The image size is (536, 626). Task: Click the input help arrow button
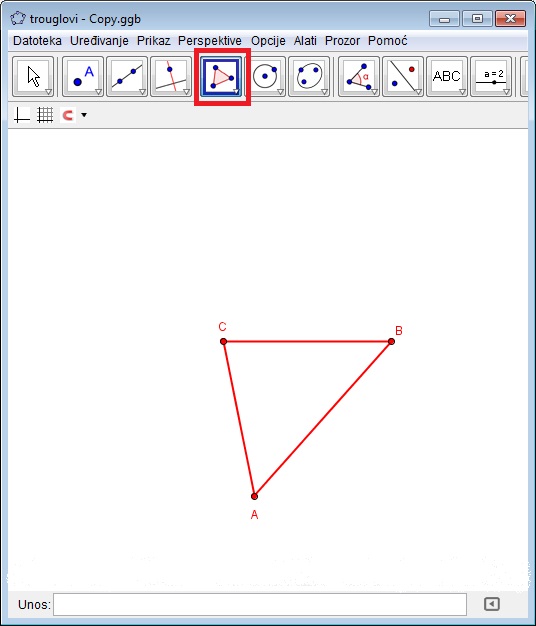click(x=492, y=604)
